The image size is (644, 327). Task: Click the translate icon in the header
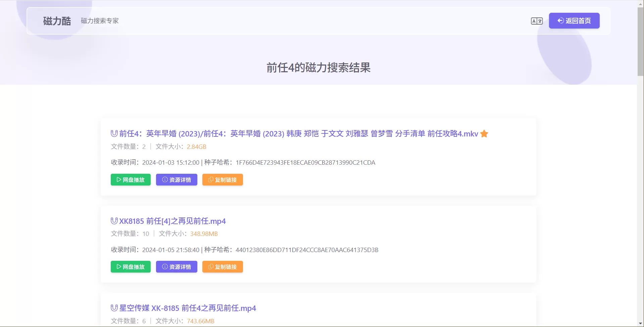[x=537, y=21]
